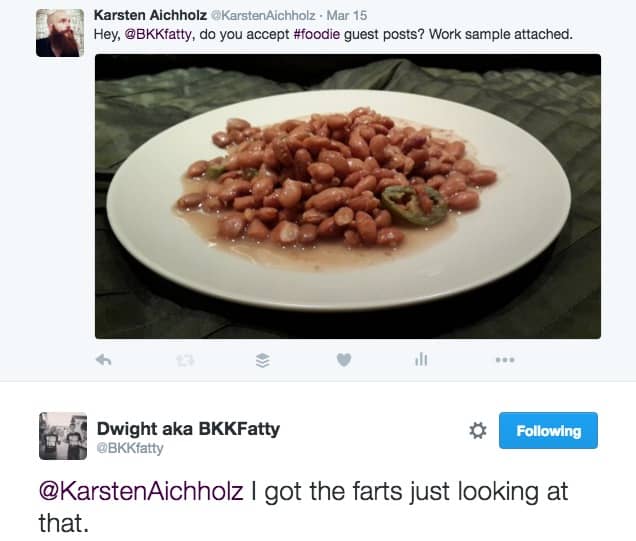This screenshot has height=541, width=636.
Task: Retweet Karsten Aichholz's bean photo tweet
Action: point(185,360)
